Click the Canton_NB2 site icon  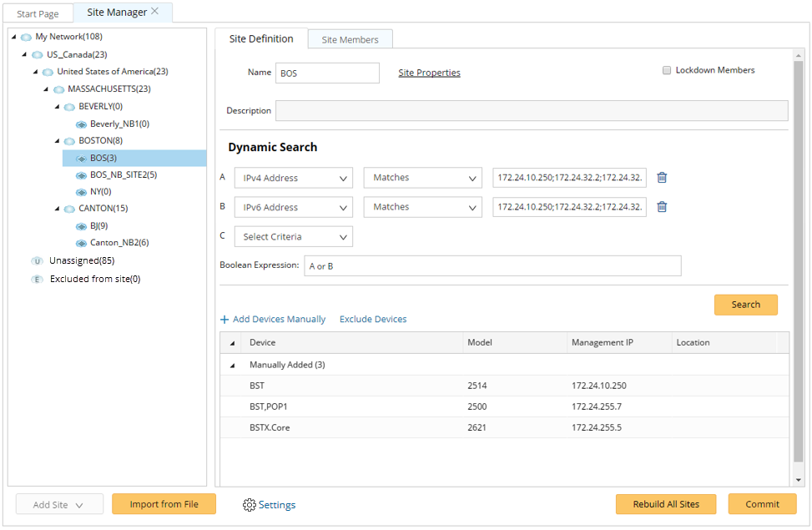tap(81, 243)
